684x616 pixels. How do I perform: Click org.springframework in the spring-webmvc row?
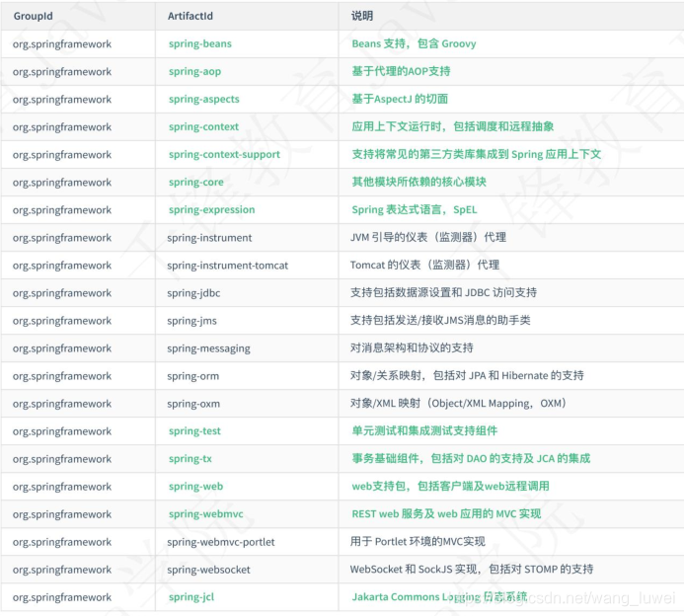click(x=62, y=514)
